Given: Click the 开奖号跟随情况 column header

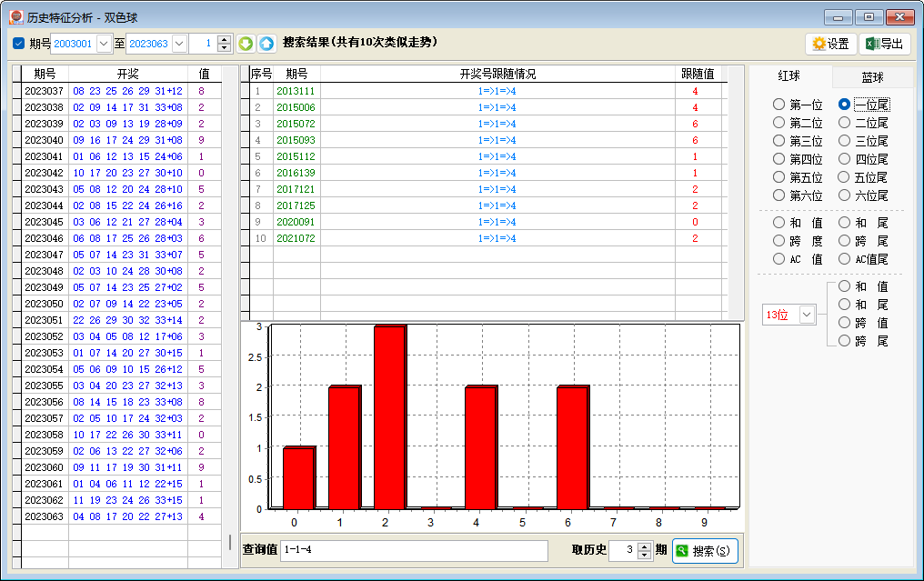Looking at the screenshot, I should point(497,74).
